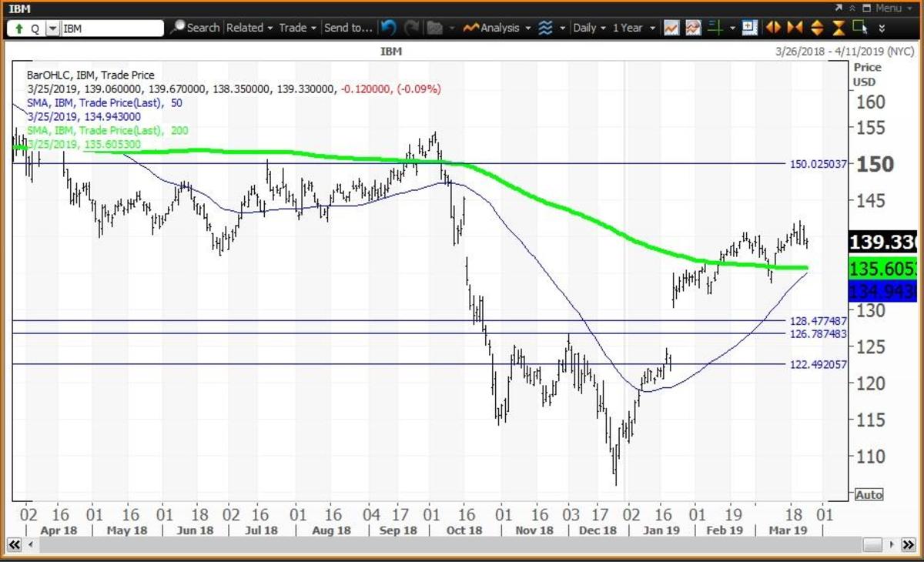Image resolution: width=924 pixels, height=562 pixels.
Task: Click the 150.025037 horizontal level label
Action: tap(818, 164)
